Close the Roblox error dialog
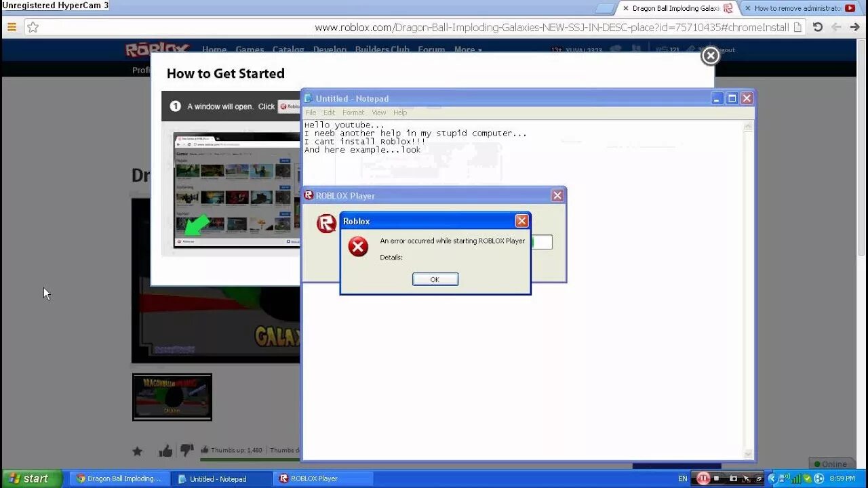This screenshot has height=488, width=868. click(x=521, y=221)
